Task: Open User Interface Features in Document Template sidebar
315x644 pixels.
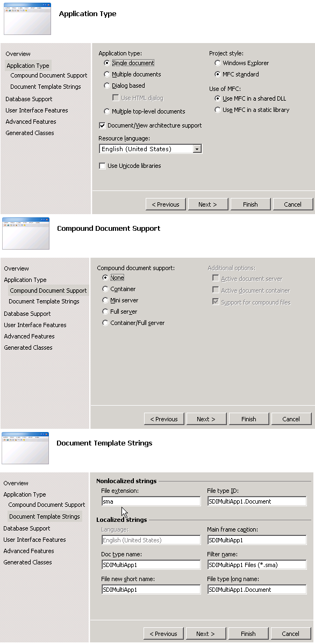Action: [34, 540]
